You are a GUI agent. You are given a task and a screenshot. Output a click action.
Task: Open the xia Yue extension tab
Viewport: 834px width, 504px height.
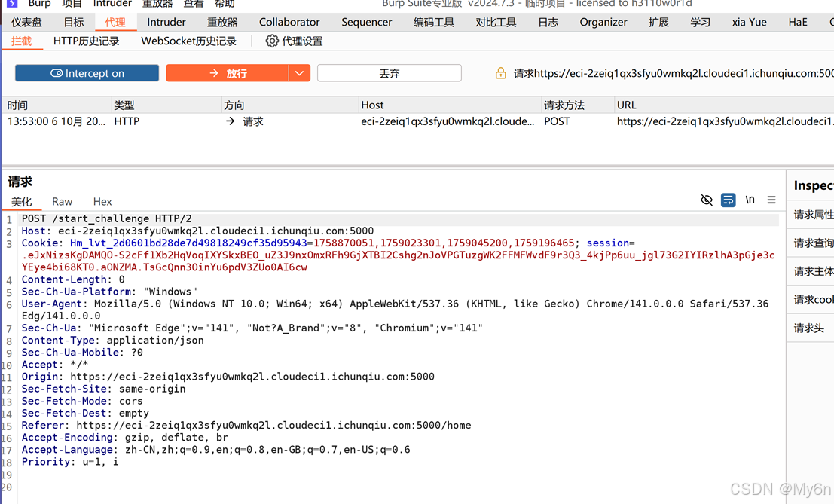[x=749, y=22]
